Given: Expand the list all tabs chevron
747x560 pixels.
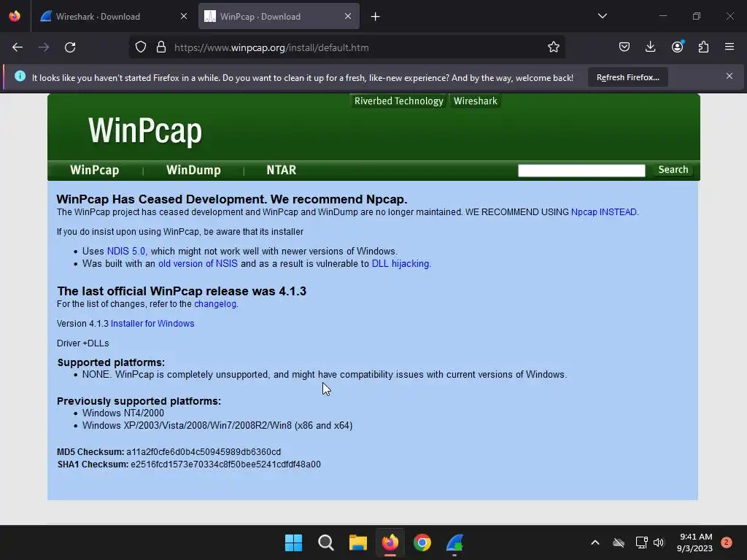Looking at the screenshot, I should click(602, 16).
